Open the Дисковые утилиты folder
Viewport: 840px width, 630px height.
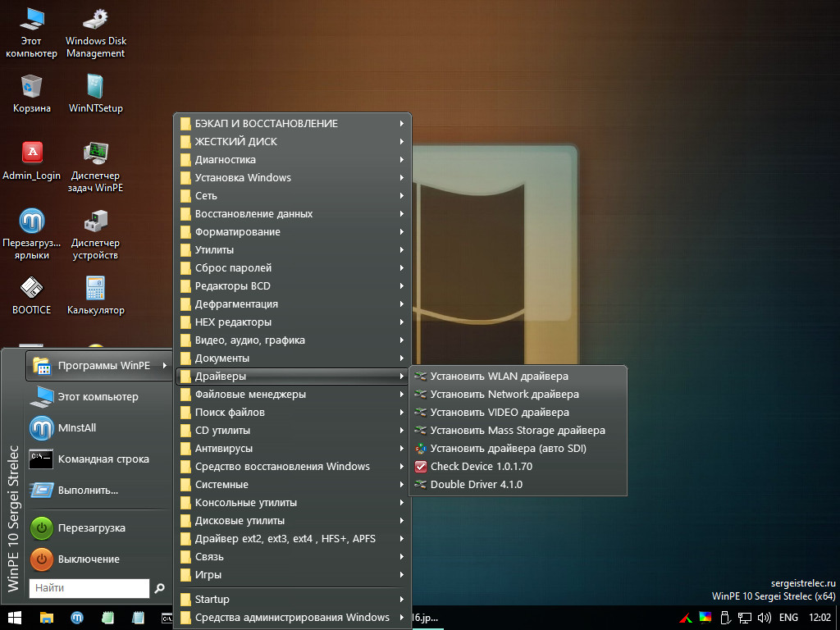(293, 521)
